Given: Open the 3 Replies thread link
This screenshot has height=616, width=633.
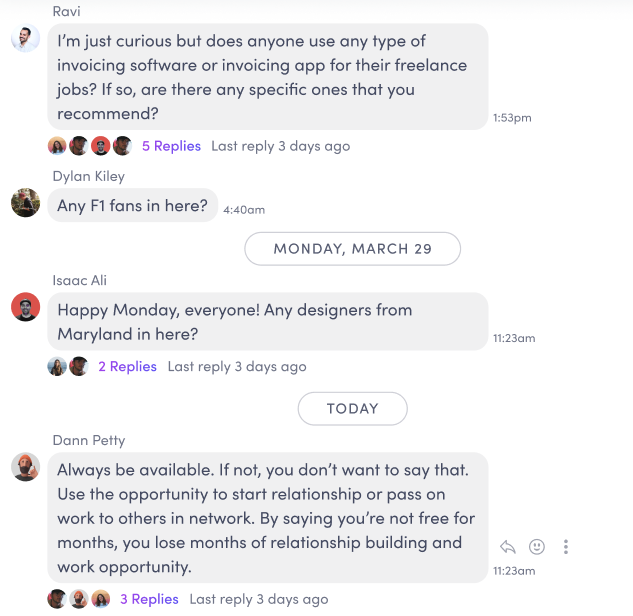Looking at the screenshot, I should pos(149,599).
